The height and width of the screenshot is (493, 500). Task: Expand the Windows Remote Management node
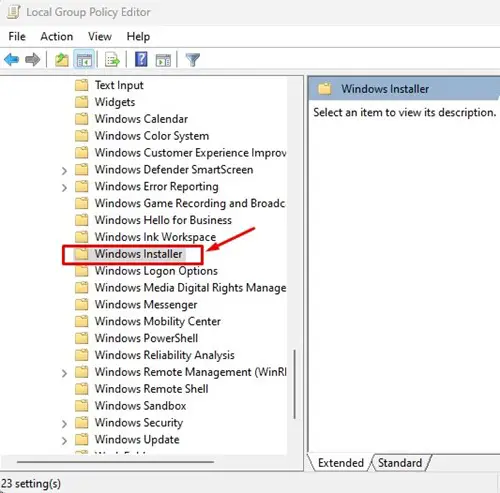point(64,373)
